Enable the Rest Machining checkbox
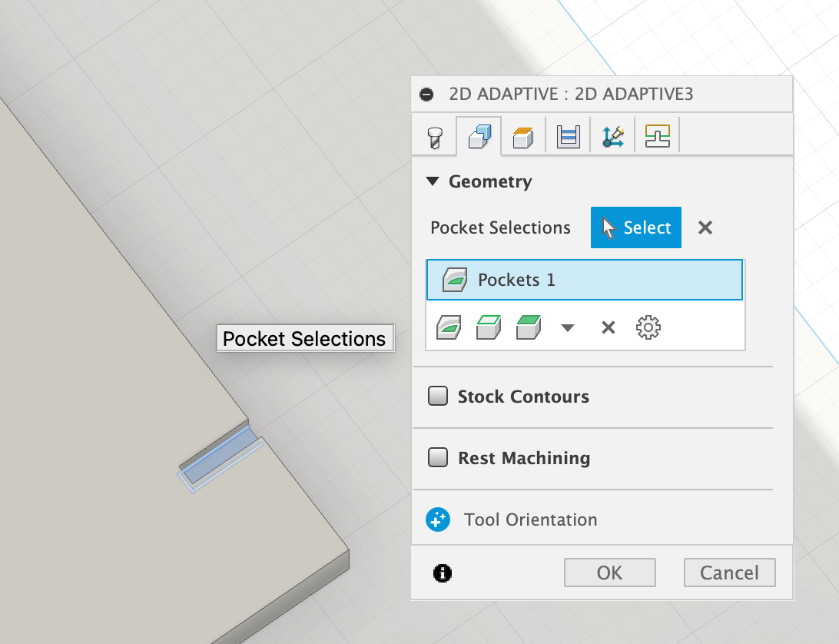 pos(437,457)
